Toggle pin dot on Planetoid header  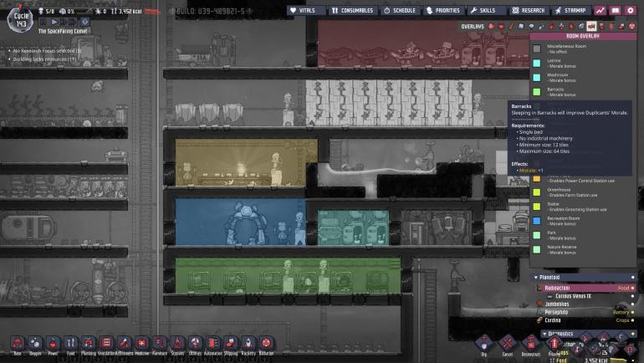(632, 278)
